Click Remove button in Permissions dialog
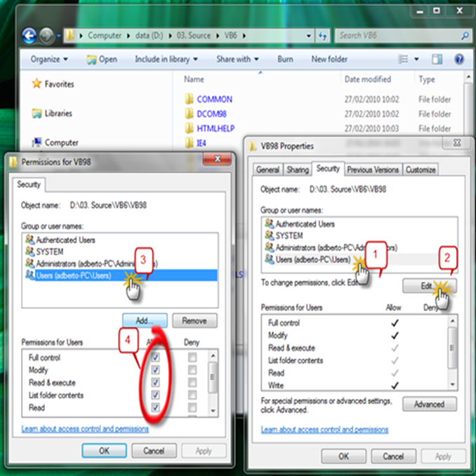This screenshot has width=476, height=476. [194, 321]
